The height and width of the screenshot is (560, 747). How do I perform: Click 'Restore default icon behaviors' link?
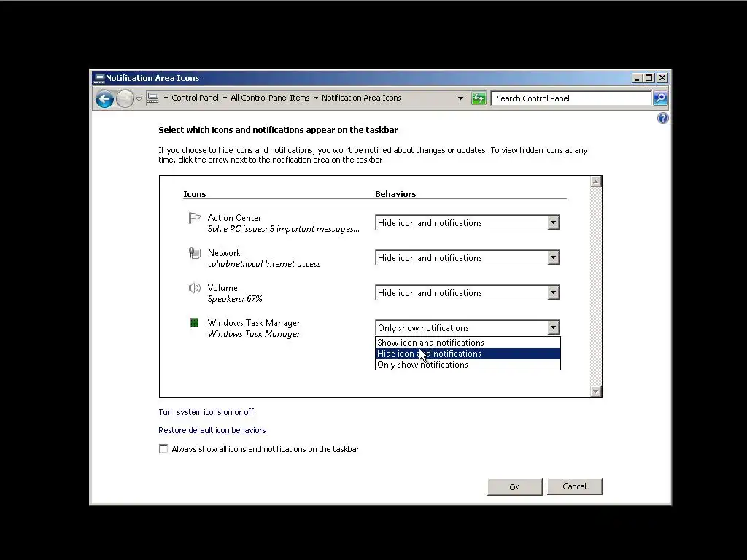click(212, 430)
